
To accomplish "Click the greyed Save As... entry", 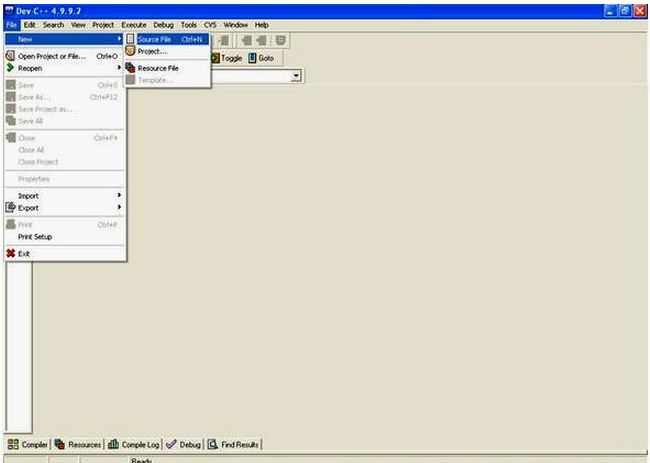I will 64,97.
